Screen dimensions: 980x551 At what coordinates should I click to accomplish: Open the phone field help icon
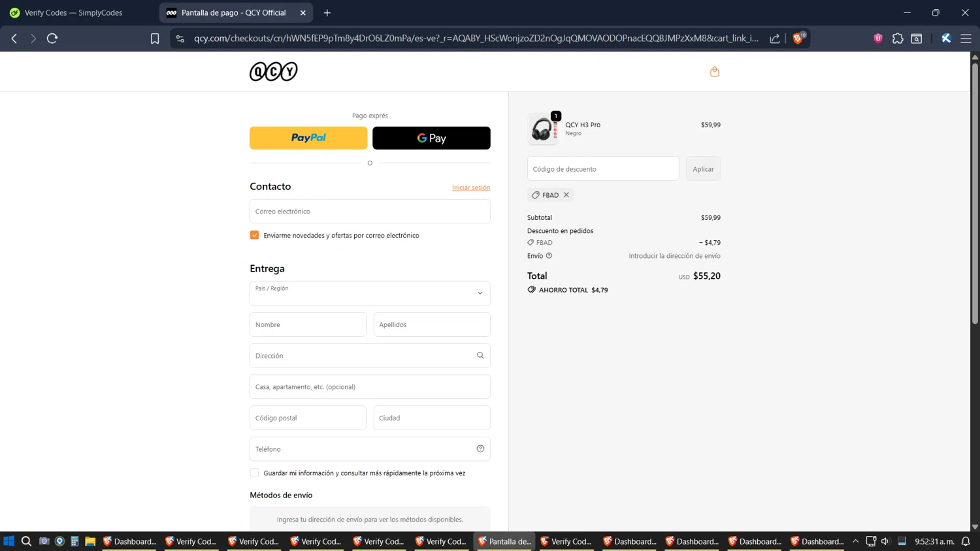(480, 449)
